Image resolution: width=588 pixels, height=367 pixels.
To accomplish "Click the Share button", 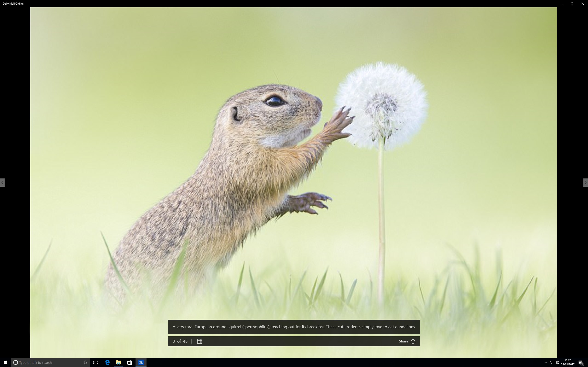I will pyautogui.click(x=407, y=341).
